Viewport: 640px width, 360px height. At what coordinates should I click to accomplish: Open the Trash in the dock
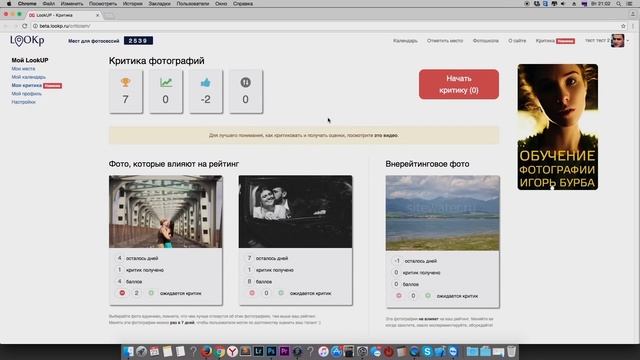(x=511, y=351)
